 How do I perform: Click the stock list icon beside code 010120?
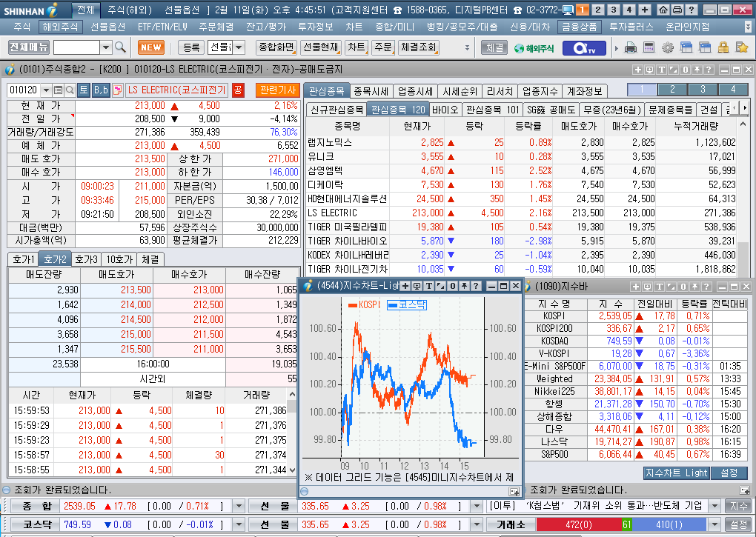coord(59,90)
